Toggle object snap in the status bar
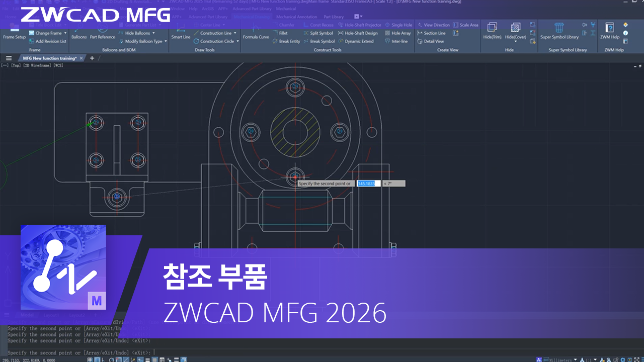This screenshot has height=362, width=644. (118, 359)
